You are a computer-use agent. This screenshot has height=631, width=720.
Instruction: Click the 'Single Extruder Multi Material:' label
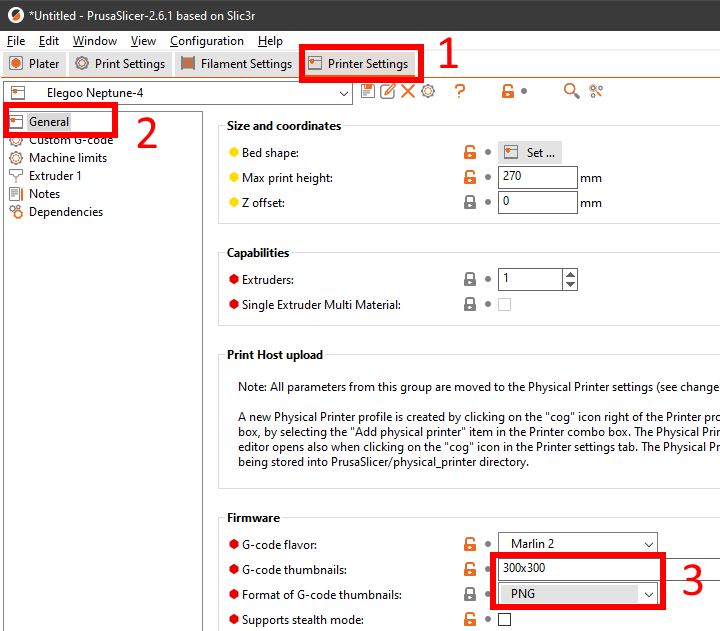[x=321, y=304]
